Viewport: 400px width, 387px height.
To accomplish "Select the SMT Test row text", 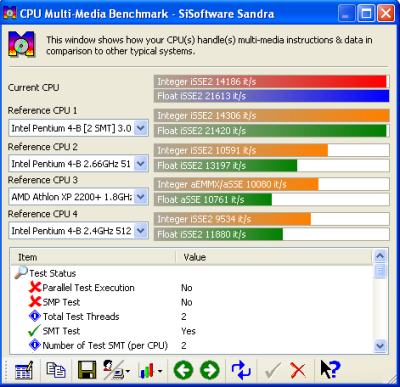I will pyautogui.click(x=61, y=331).
